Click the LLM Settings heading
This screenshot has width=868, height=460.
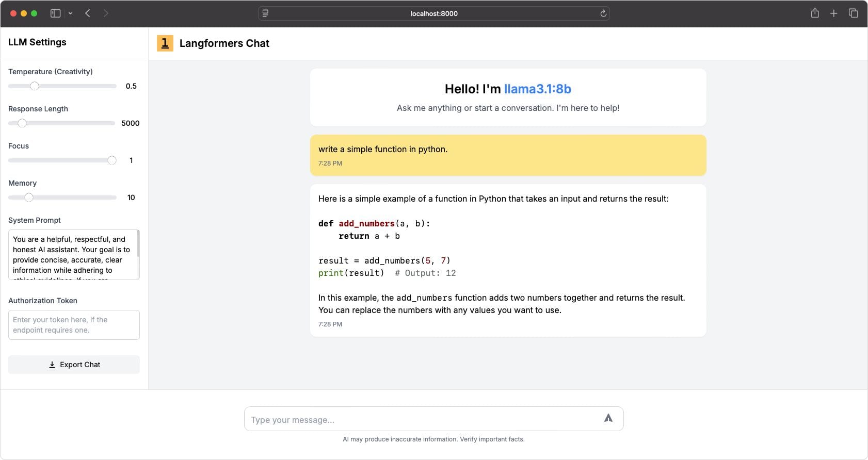click(x=37, y=42)
